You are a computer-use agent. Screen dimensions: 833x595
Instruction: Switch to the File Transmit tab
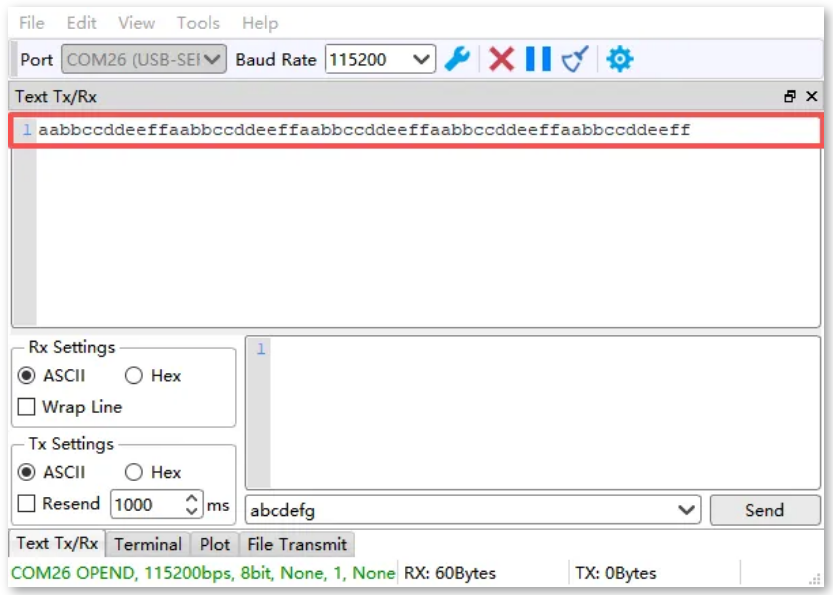tap(297, 545)
